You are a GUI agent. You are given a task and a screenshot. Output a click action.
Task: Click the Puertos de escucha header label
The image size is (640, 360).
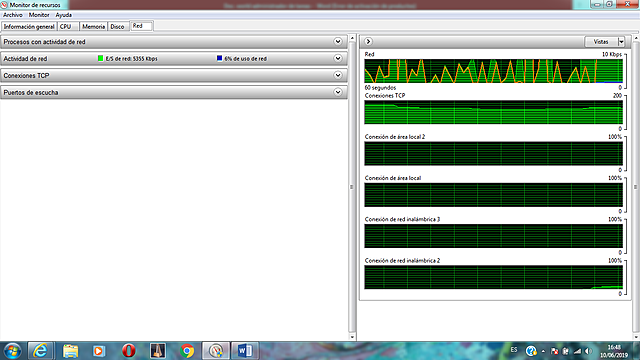click(31, 93)
